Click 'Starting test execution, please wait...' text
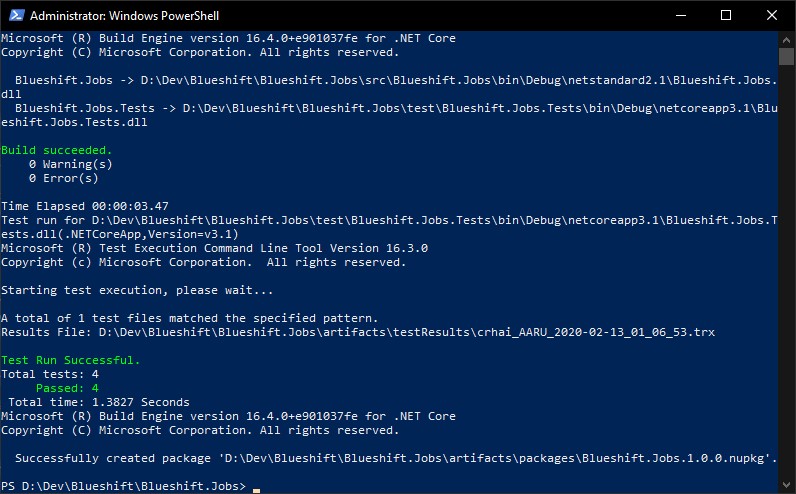The width and height of the screenshot is (796, 494). (x=137, y=290)
